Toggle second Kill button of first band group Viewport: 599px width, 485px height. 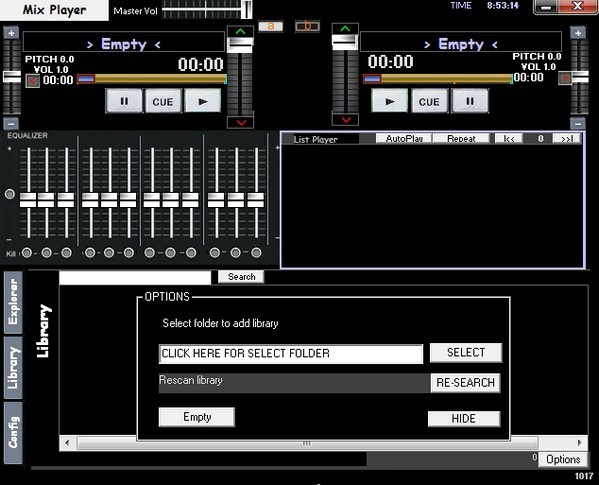click(47, 252)
